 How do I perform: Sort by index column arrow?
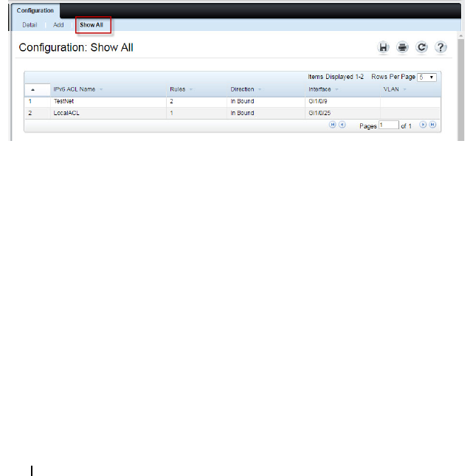32,90
